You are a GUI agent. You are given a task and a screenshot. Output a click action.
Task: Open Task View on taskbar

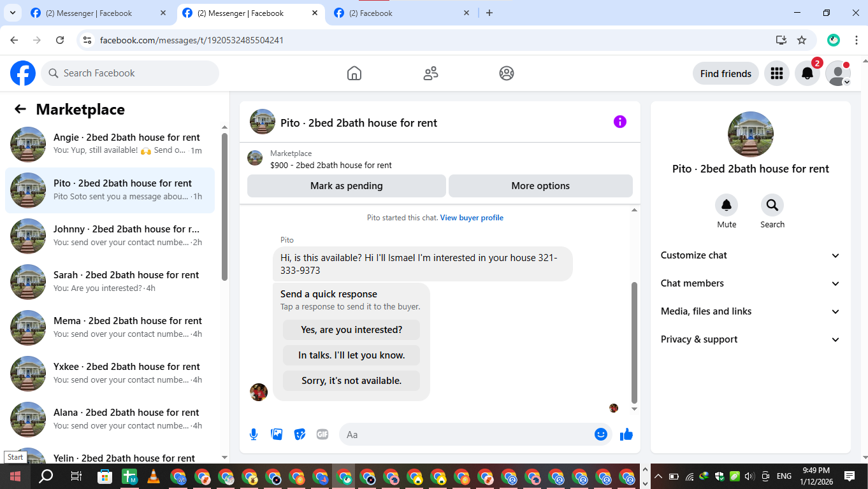click(x=76, y=476)
